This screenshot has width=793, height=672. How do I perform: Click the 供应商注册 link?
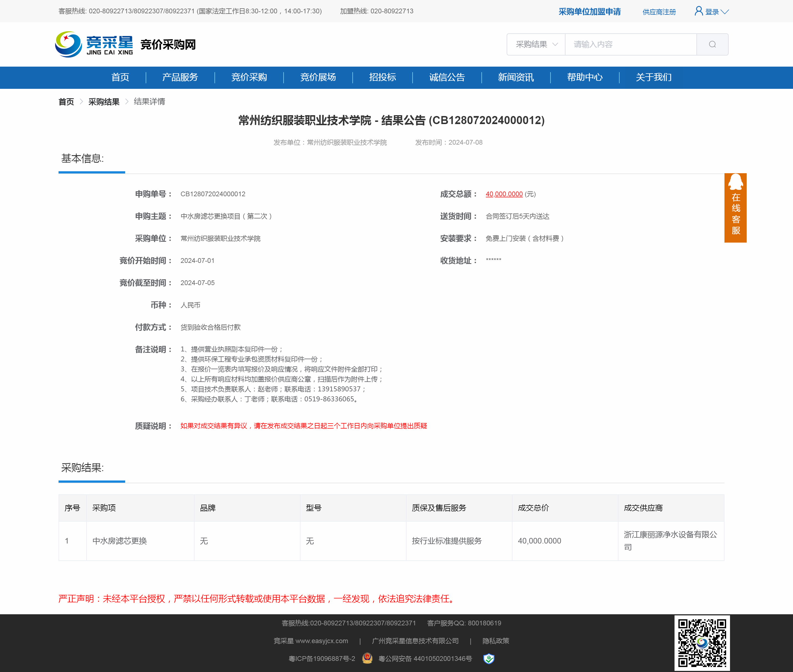point(659,12)
